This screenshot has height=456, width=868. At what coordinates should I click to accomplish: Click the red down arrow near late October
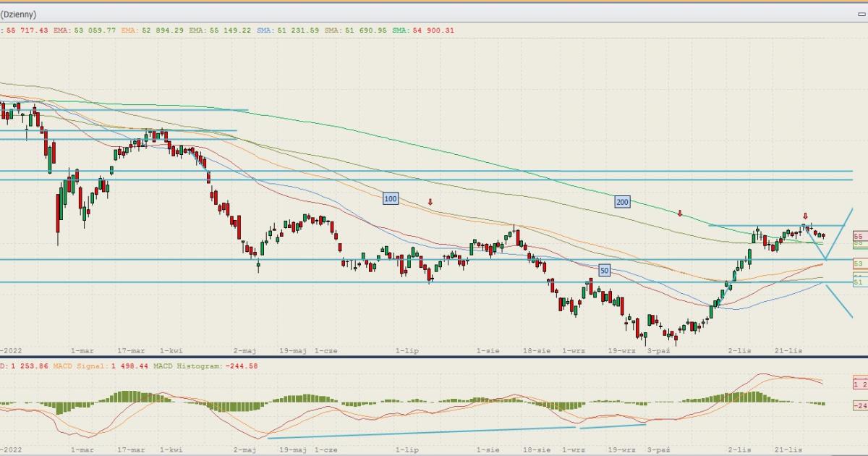[x=680, y=214]
